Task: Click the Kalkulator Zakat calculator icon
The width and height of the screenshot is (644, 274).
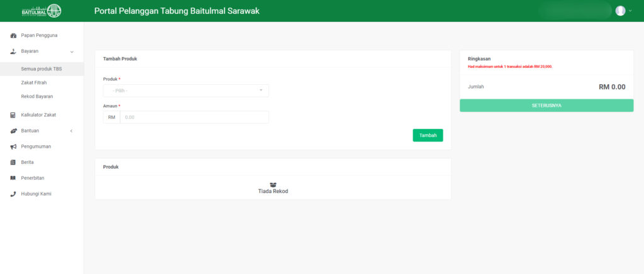Action: click(13, 115)
